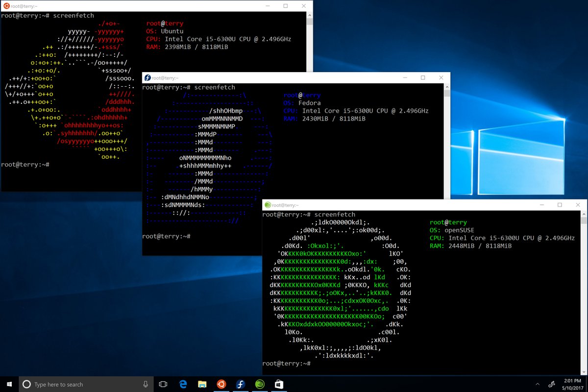Click the empty bottom prompt in the openSUSE window
588x392 pixels.
(x=287, y=364)
